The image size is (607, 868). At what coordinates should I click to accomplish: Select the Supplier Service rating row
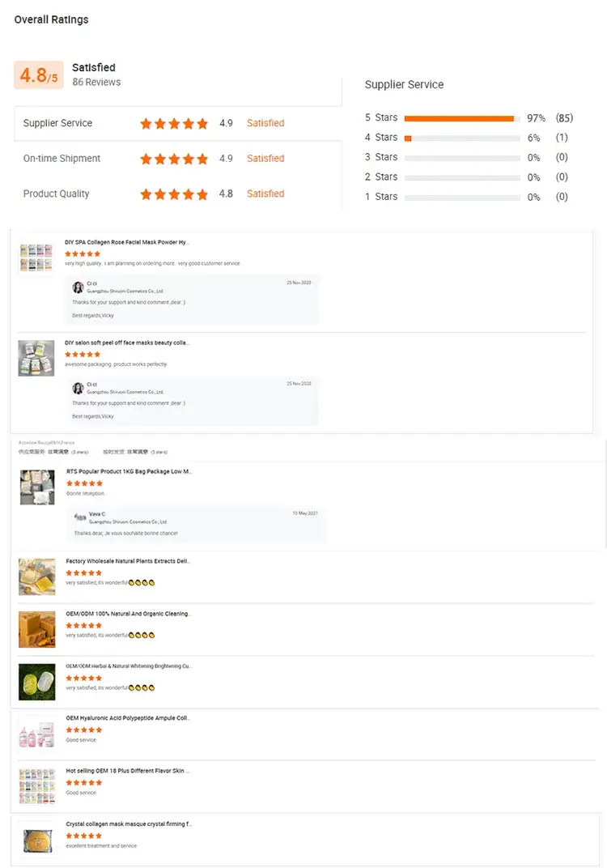pos(177,123)
